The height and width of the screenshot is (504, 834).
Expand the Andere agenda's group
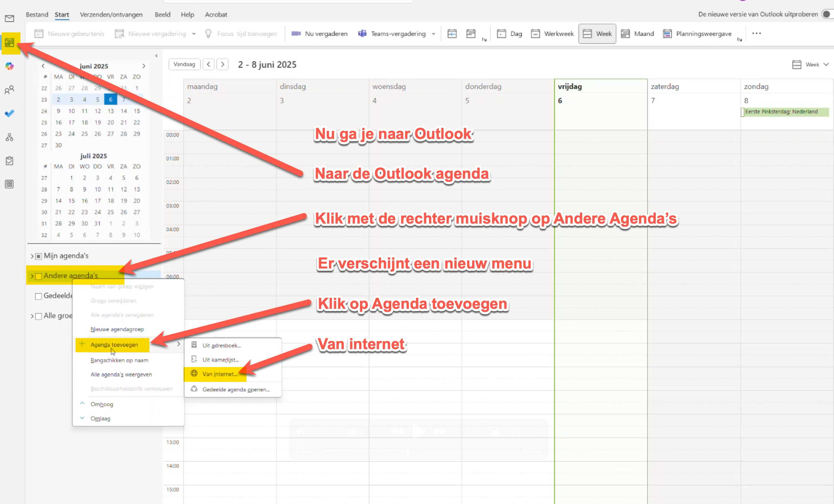coord(32,276)
